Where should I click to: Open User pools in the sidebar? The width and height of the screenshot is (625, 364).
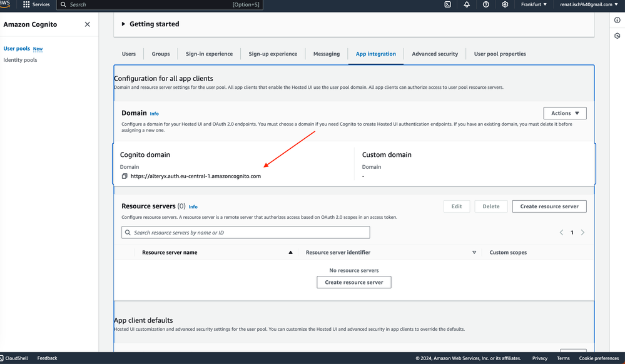click(17, 48)
